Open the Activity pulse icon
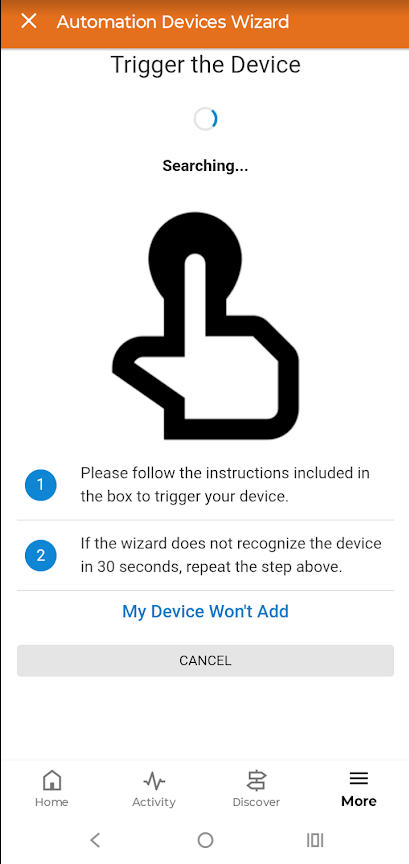The image size is (409, 864). coord(154,780)
